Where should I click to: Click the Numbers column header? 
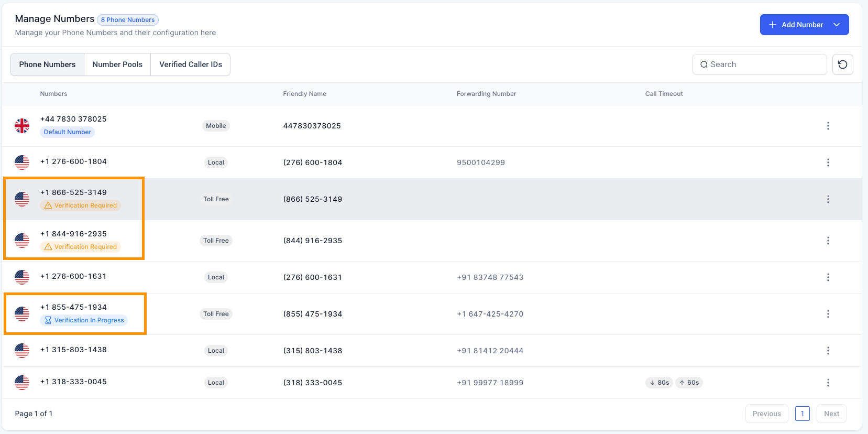pos(53,94)
